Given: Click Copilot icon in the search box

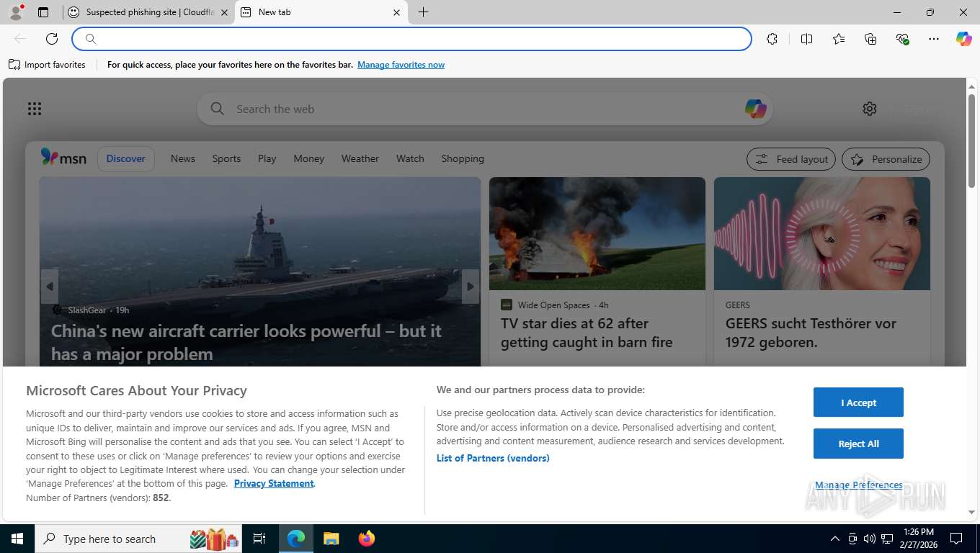Looking at the screenshot, I should pos(755,109).
